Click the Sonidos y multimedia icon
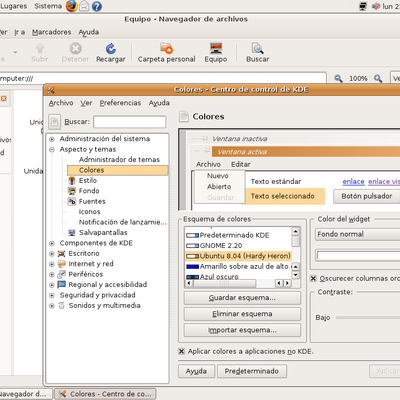The image size is (400, 400). 61,305
